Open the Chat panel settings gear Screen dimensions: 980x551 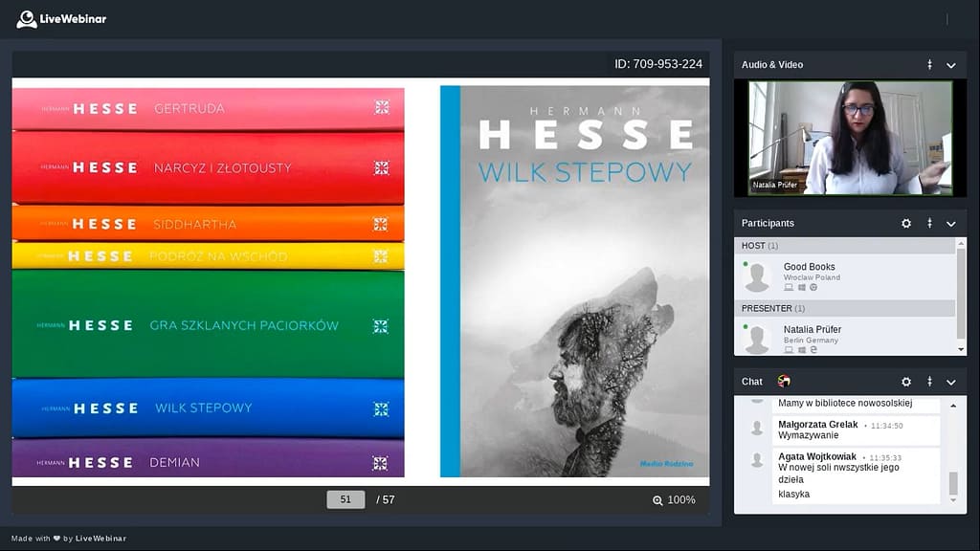pyautogui.click(x=906, y=382)
